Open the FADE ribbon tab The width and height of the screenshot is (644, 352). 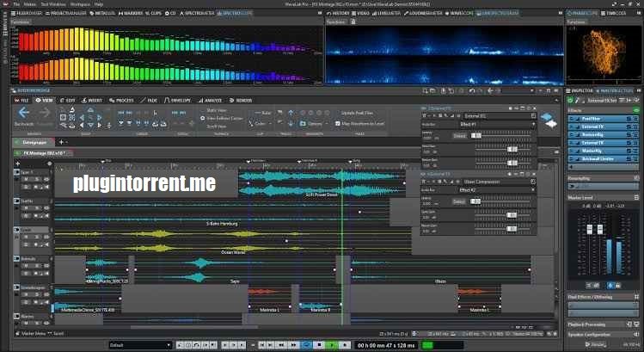click(x=149, y=101)
